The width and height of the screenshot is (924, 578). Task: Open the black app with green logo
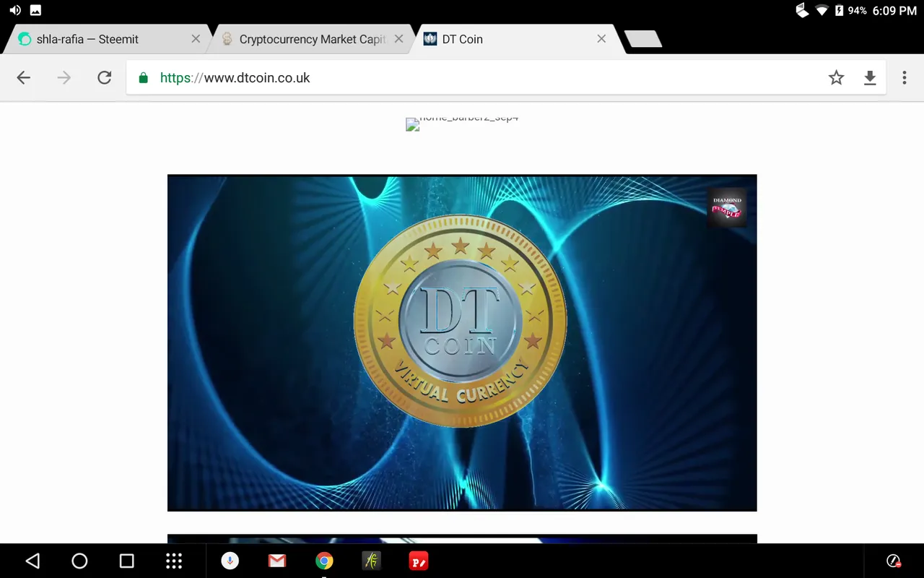click(x=371, y=561)
